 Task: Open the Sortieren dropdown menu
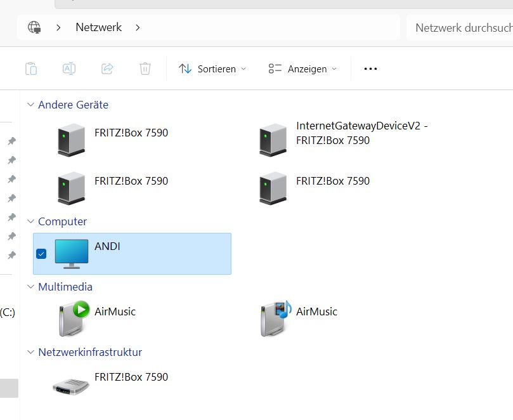click(x=212, y=69)
